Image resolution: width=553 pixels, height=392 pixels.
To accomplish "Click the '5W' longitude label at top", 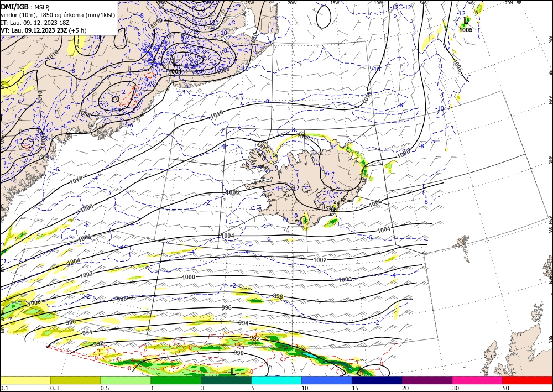I will click(x=422, y=3).
